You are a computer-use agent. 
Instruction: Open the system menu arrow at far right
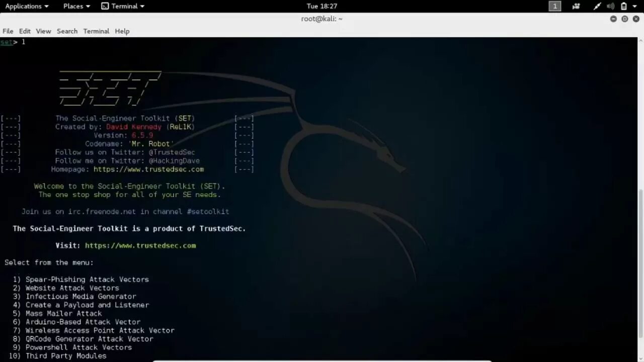[635, 6]
